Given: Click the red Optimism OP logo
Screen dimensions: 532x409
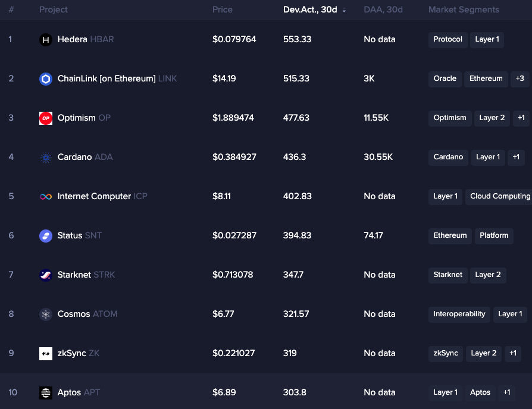Looking at the screenshot, I should (x=46, y=118).
